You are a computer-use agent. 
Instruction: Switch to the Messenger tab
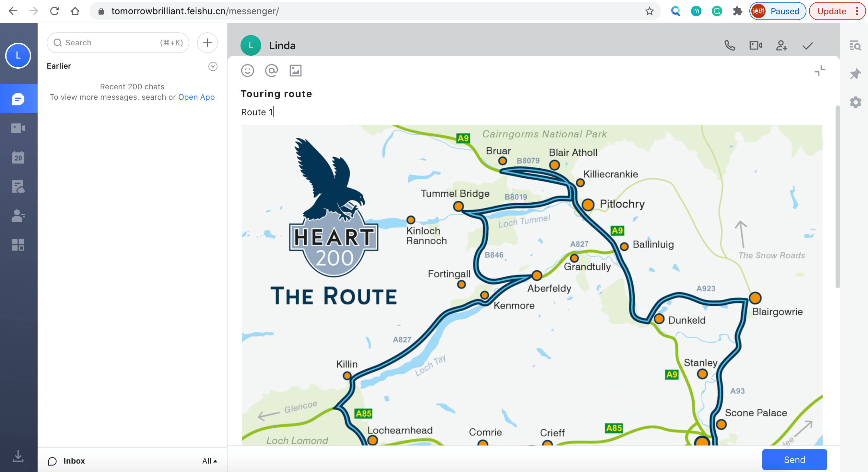click(x=18, y=99)
